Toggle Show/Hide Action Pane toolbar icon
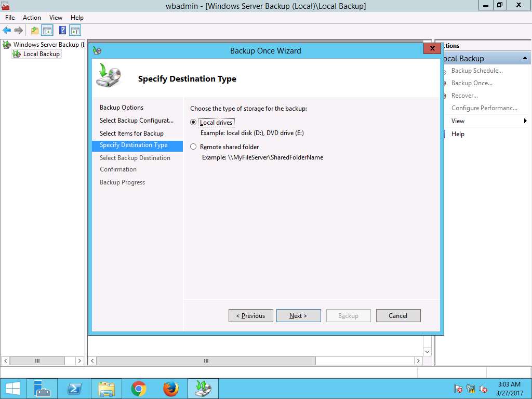The image size is (532, 399). pos(75,31)
